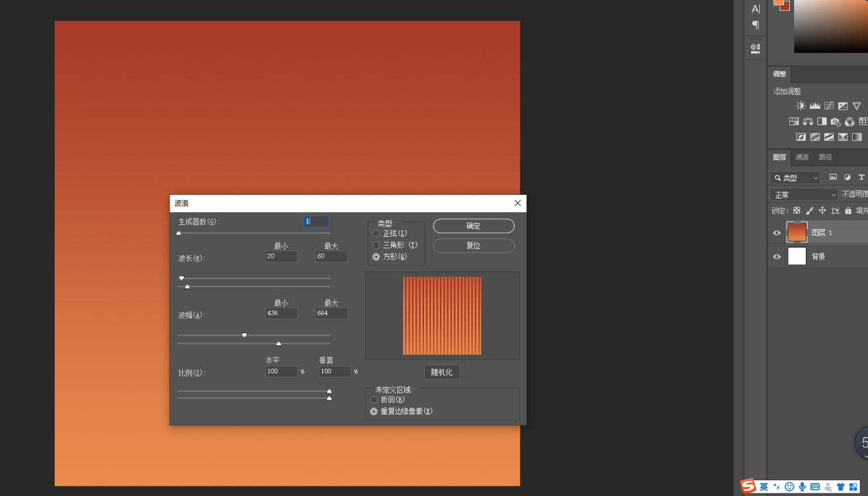Toggle lock all on layer
The image size is (868, 496).
click(x=848, y=211)
